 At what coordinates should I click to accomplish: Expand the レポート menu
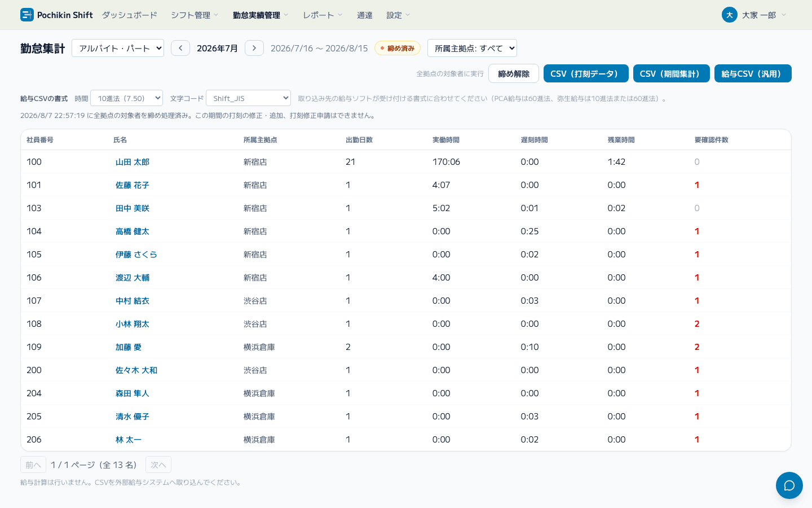pyautogui.click(x=323, y=15)
